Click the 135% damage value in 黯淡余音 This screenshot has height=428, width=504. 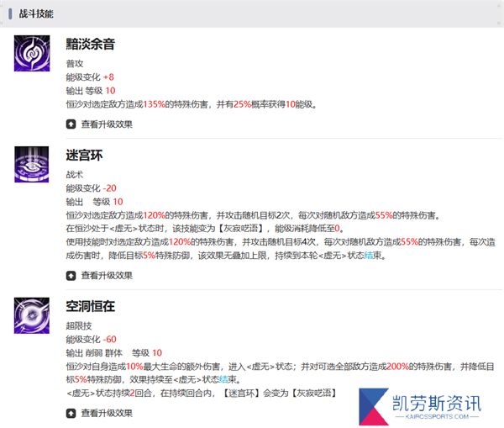(x=154, y=104)
